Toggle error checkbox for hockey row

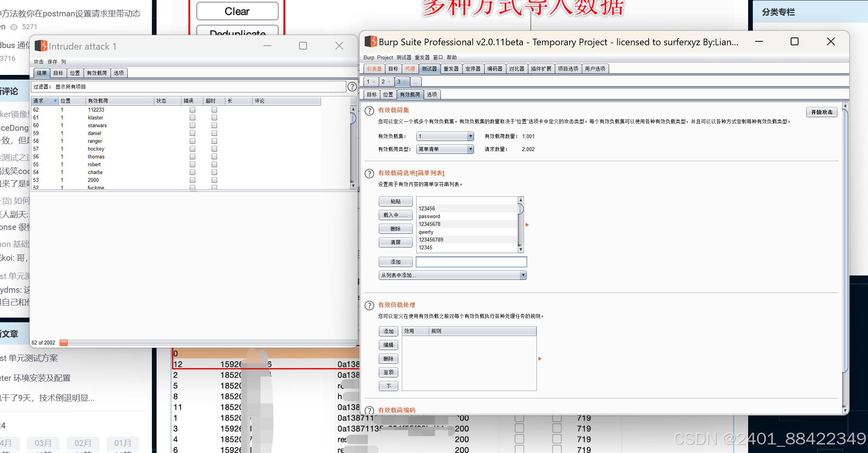[x=192, y=149]
